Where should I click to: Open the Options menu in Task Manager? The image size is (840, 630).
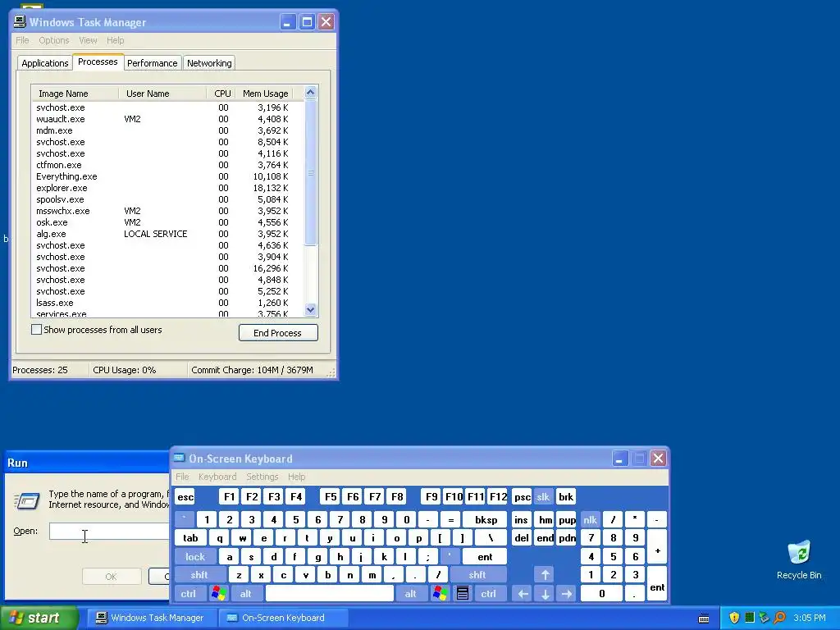pyautogui.click(x=54, y=40)
